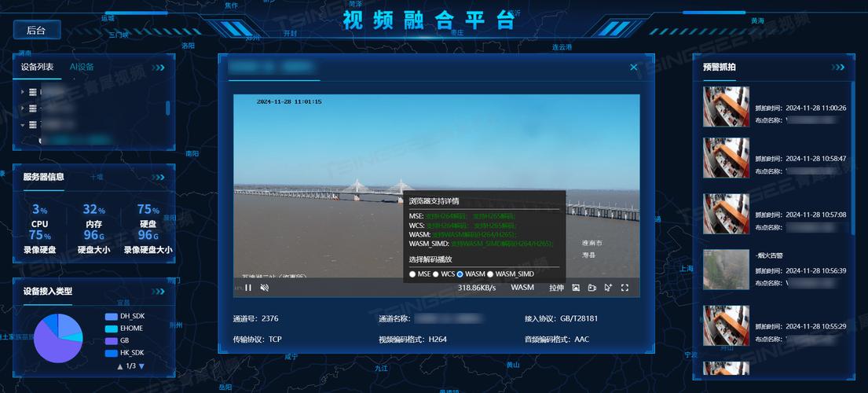
Task: Start recording with the camera icon
Action: click(x=591, y=287)
